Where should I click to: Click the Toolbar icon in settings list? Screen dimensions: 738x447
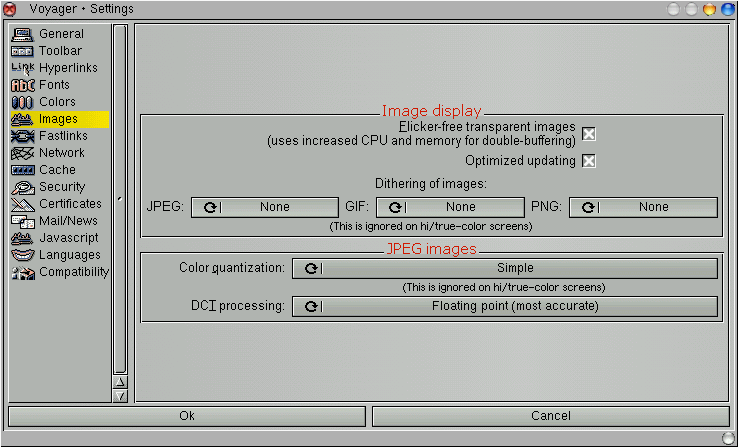click(x=22, y=51)
